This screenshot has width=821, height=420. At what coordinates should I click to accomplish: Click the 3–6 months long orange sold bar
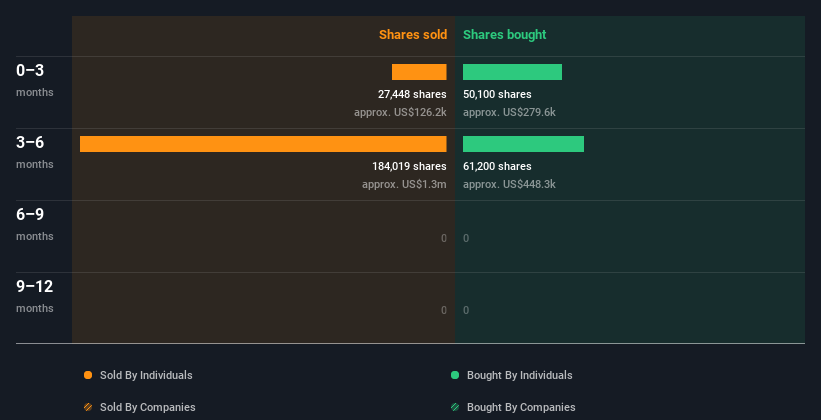pyautogui.click(x=263, y=144)
